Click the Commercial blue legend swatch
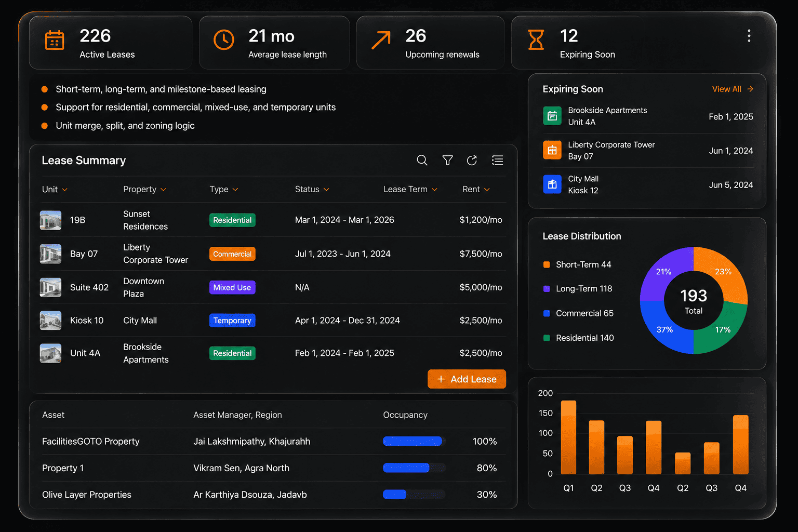The image size is (798, 532). [547, 313]
